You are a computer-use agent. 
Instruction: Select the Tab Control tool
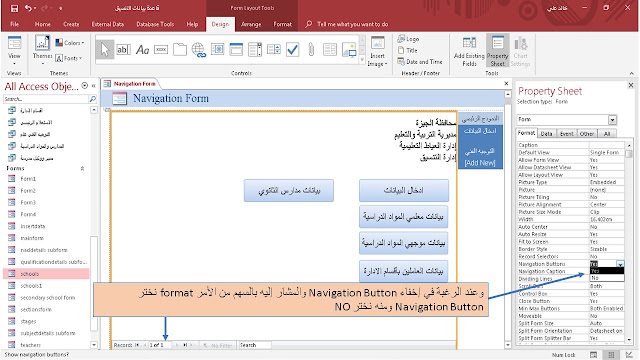point(180,50)
